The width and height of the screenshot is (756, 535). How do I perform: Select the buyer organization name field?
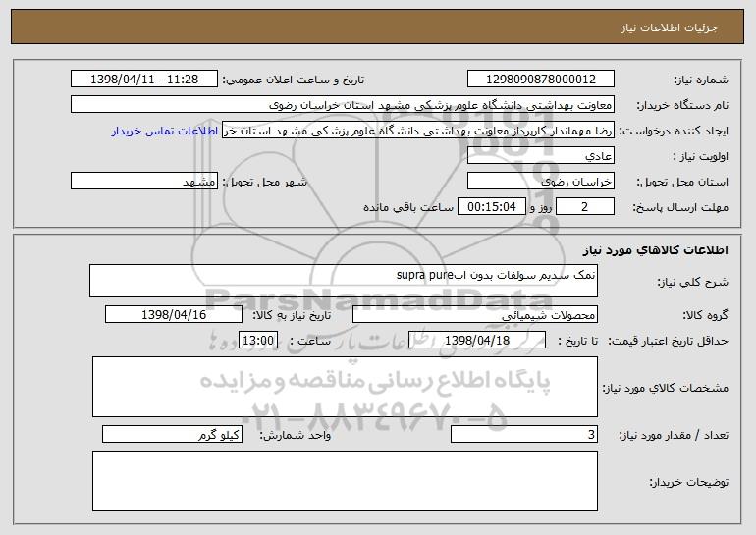pyautogui.click(x=343, y=105)
